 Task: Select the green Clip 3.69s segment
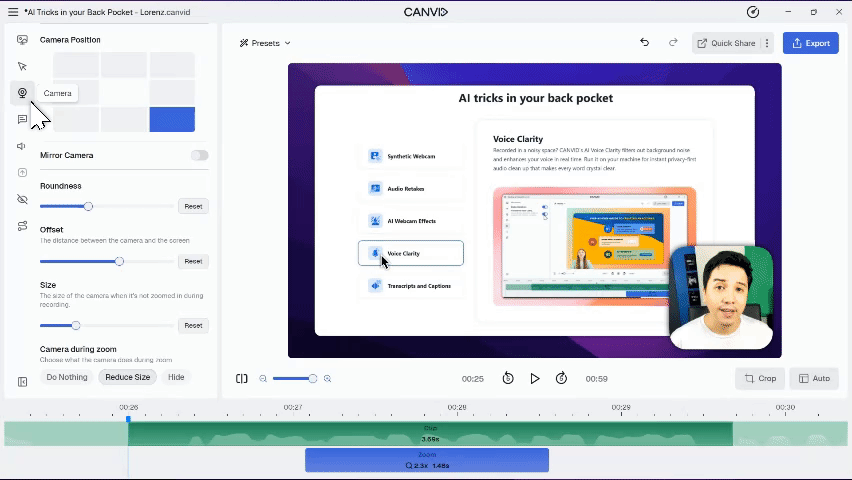pyautogui.click(x=430, y=434)
